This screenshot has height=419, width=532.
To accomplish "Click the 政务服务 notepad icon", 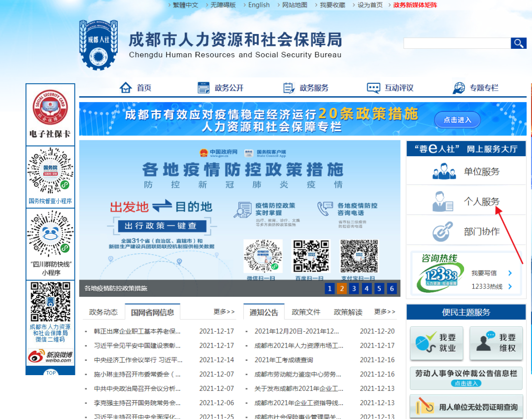I will [288, 88].
